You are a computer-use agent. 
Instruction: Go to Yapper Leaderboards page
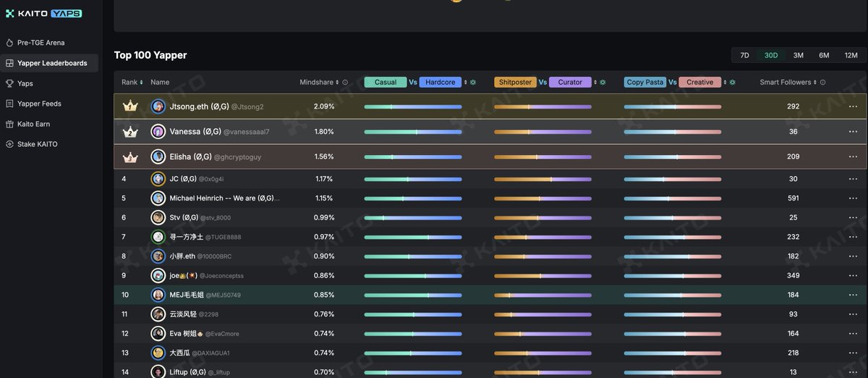point(49,63)
